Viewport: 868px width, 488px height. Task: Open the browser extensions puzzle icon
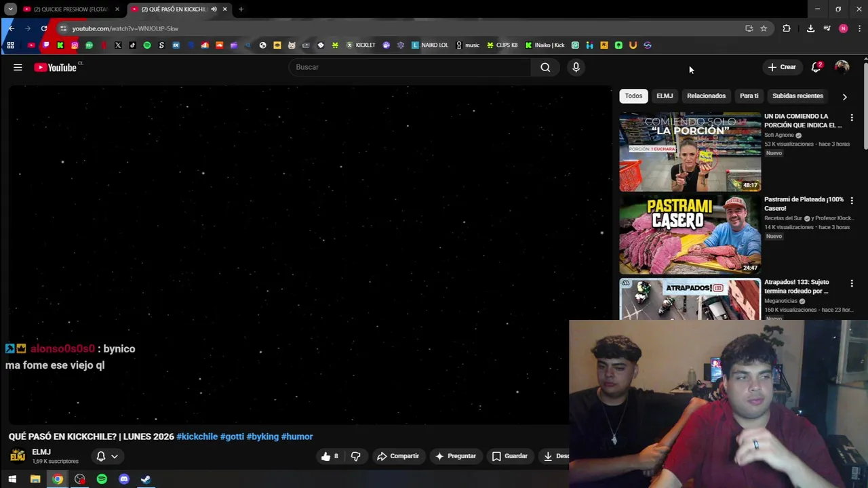pyautogui.click(x=787, y=28)
